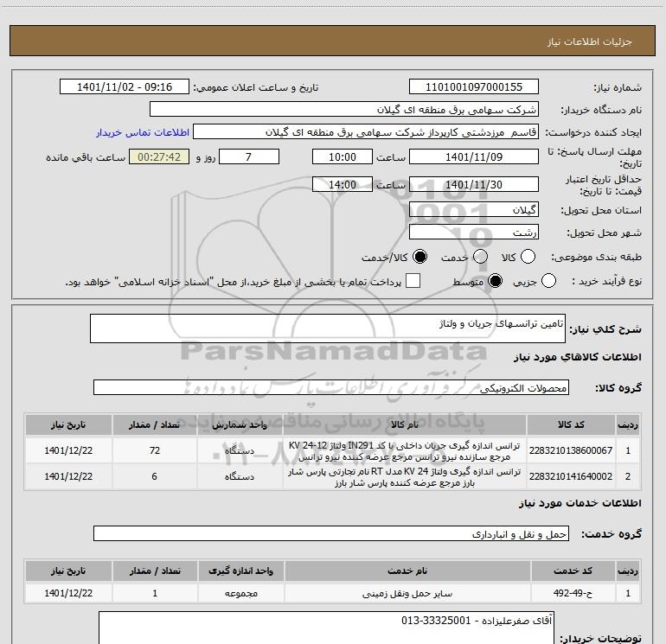Screen dimensions: 666x644
Task: Click the section title 'اطلاعات خدمات مورد نیاز'
Action: point(580,503)
